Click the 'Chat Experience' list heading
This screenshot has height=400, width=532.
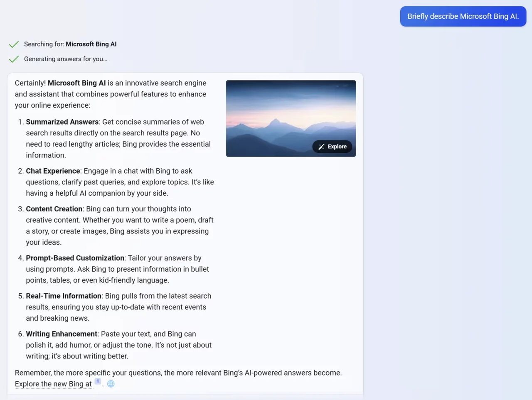pyautogui.click(x=53, y=171)
